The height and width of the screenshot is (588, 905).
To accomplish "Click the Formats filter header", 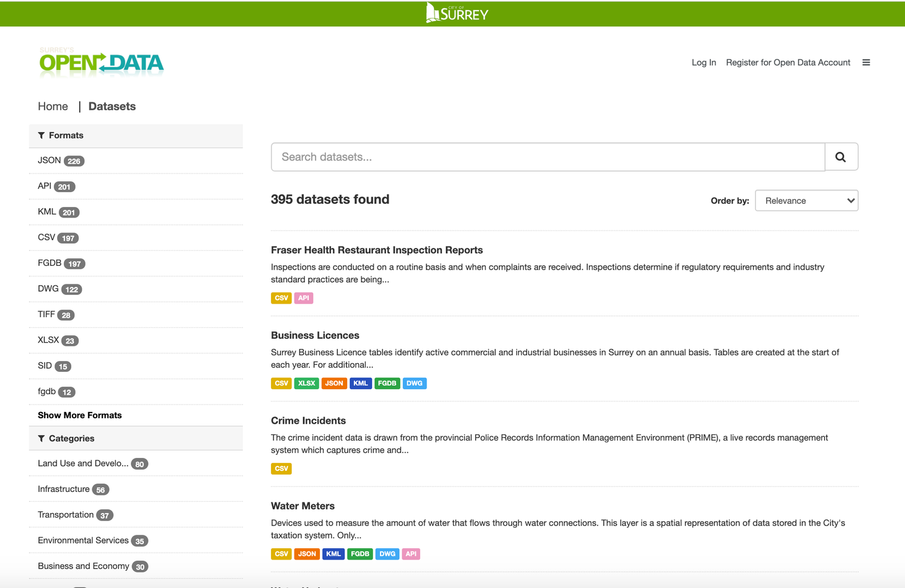I will click(136, 136).
